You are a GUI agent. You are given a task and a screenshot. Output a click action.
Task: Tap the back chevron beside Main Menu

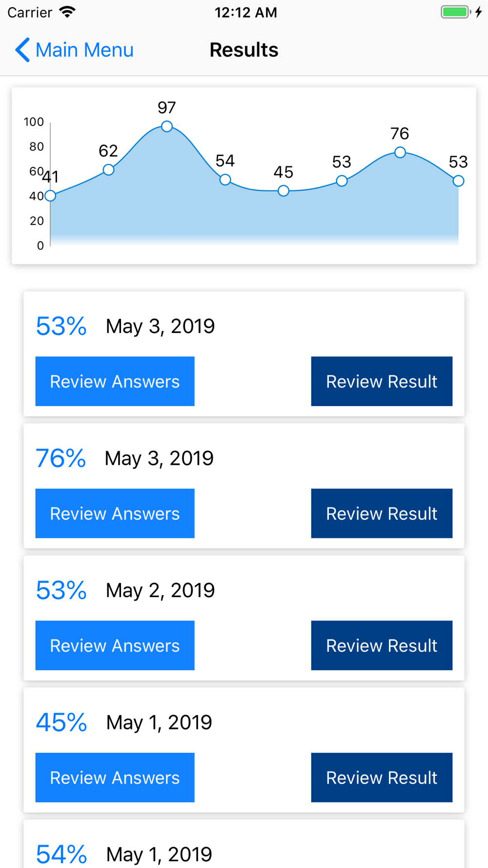tap(22, 50)
